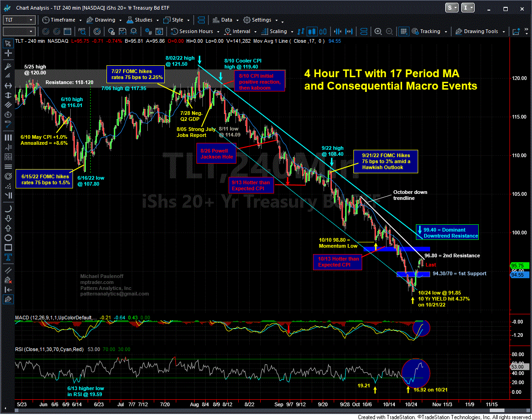The image size is (532, 420).
Task: Open the Drawing menu
Action: [101, 20]
